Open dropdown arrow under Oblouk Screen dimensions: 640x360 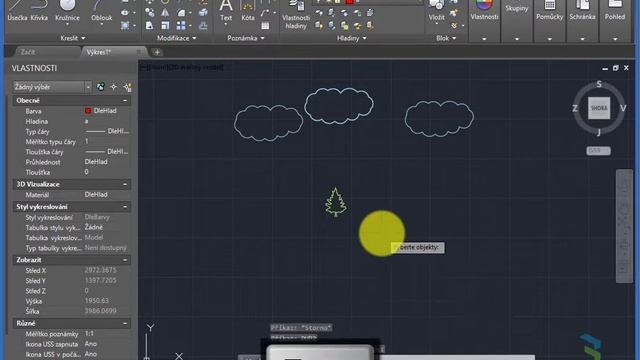pyautogui.click(x=101, y=25)
